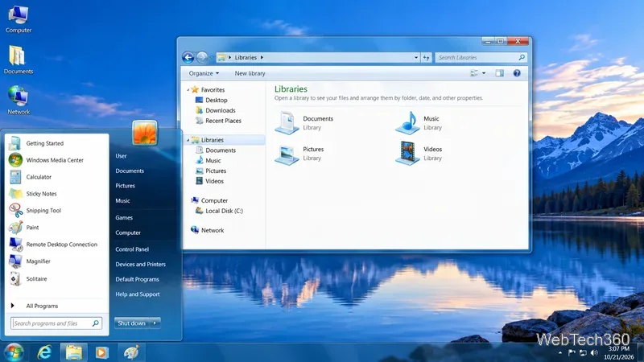Collapse the Libraries tree node

tap(188, 140)
